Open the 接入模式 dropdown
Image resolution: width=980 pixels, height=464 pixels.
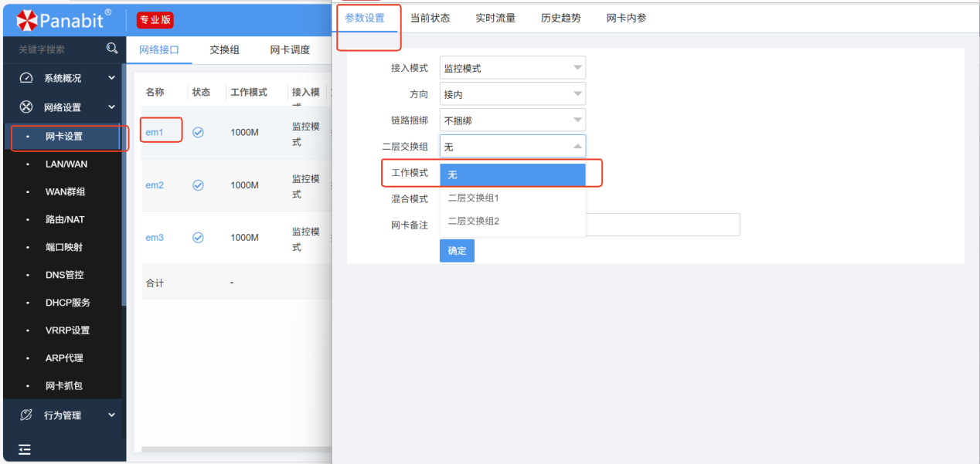tap(512, 68)
